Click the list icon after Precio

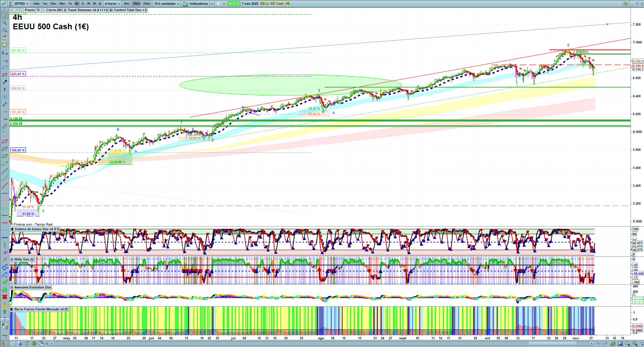coord(38,10)
